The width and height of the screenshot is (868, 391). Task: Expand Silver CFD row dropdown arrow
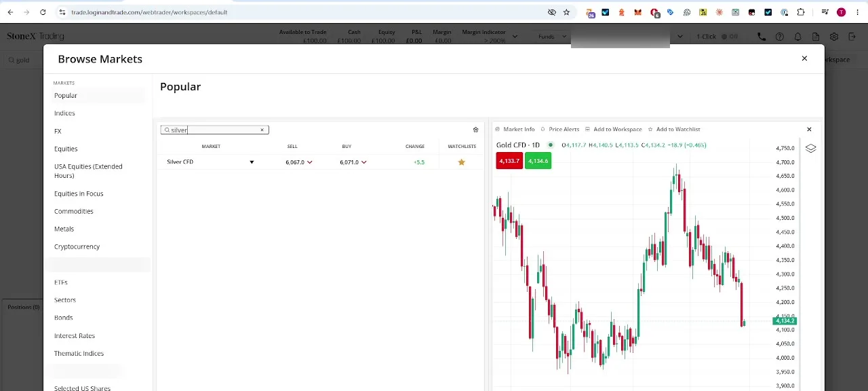click(252, 162)
